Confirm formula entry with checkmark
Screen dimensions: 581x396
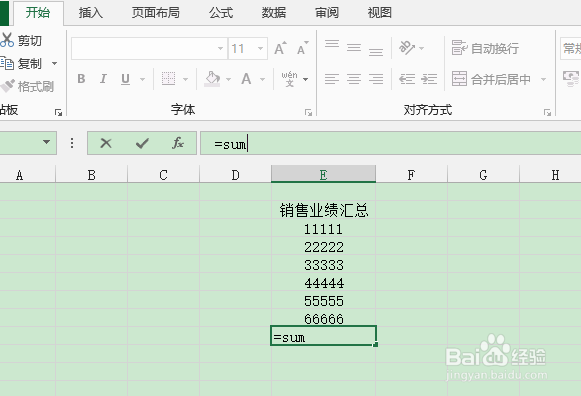pyautogui.click(x=142, y=143)
